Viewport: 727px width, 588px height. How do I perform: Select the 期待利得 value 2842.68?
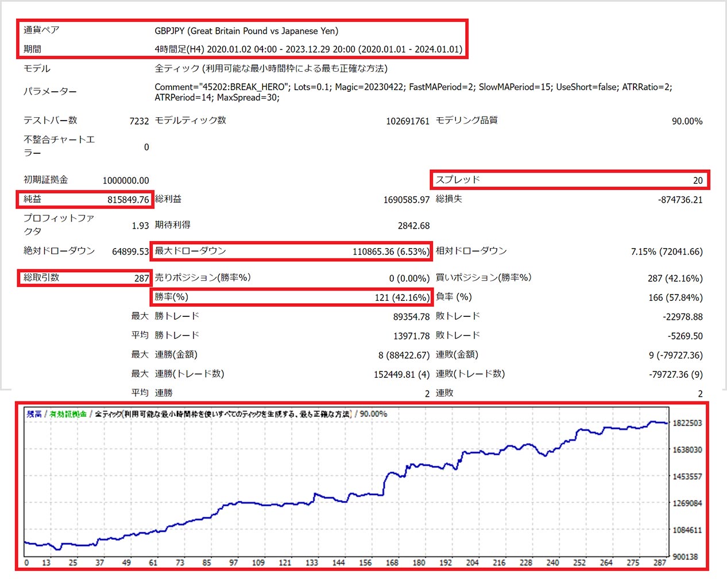coord(413,226)
